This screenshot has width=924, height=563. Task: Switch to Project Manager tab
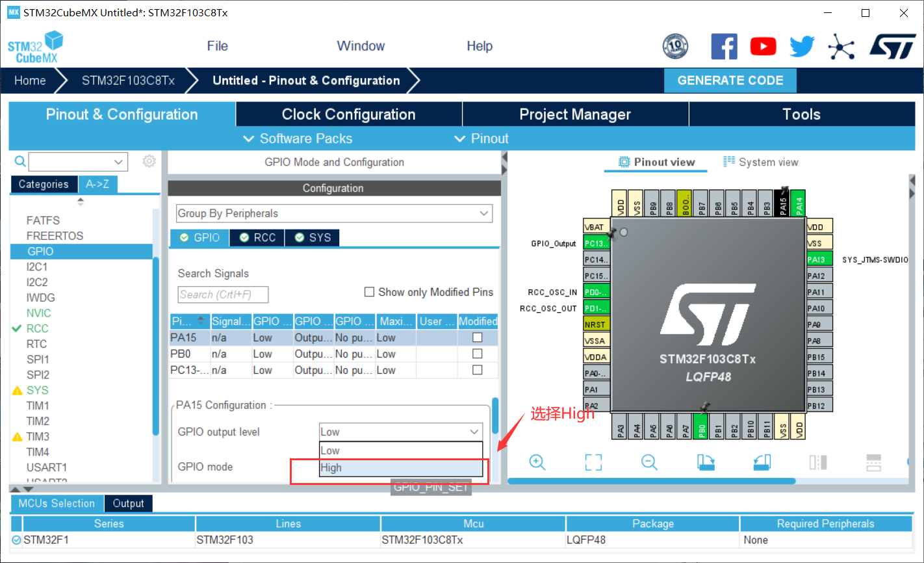pyautogui.click(x=575, y=114)
